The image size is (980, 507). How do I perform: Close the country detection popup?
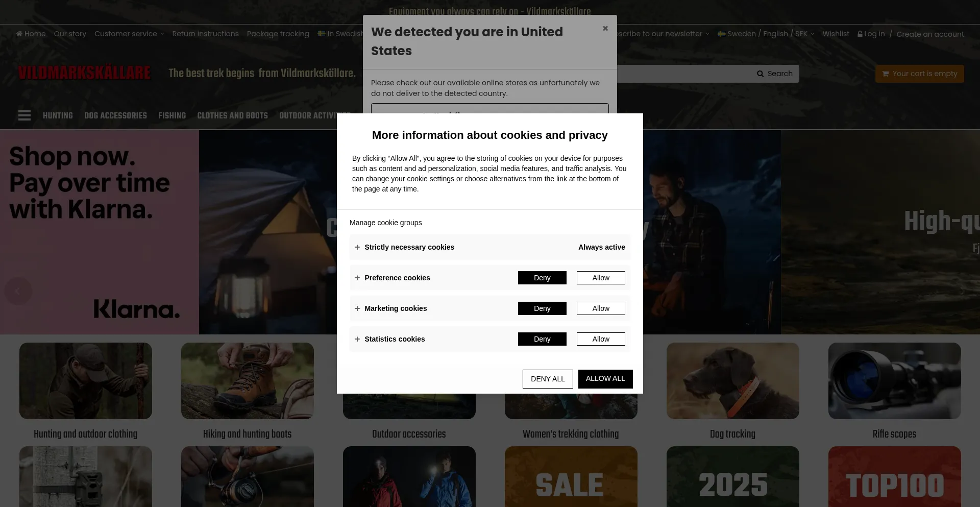[605, 29]
